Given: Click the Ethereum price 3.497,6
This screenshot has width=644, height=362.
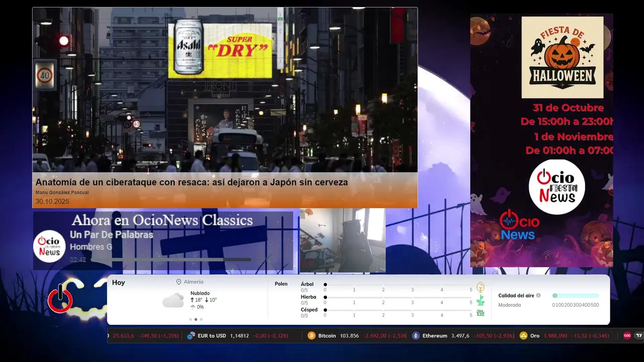Looking at the screenshot, I should (x=460, y=335).
